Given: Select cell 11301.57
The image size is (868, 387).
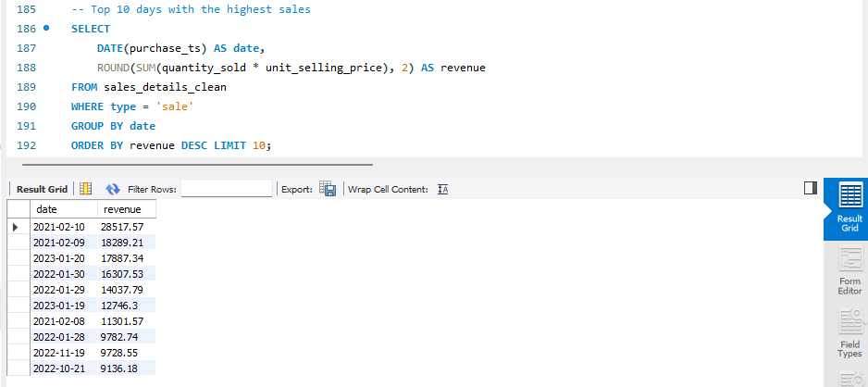Looking at the screenshot, I should 127,321.
